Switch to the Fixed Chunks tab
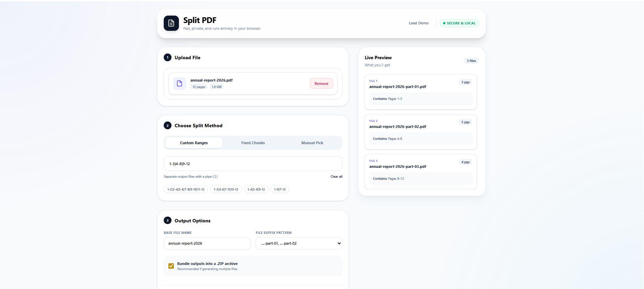Screen dimensions: 644x289 [x=253, y=143]
